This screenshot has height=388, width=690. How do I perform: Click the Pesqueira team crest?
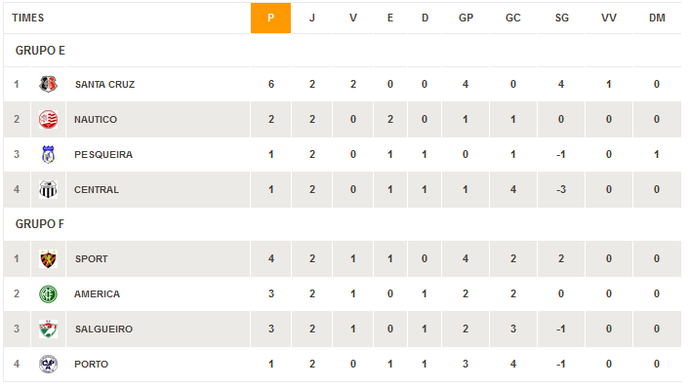coord(48,154)
